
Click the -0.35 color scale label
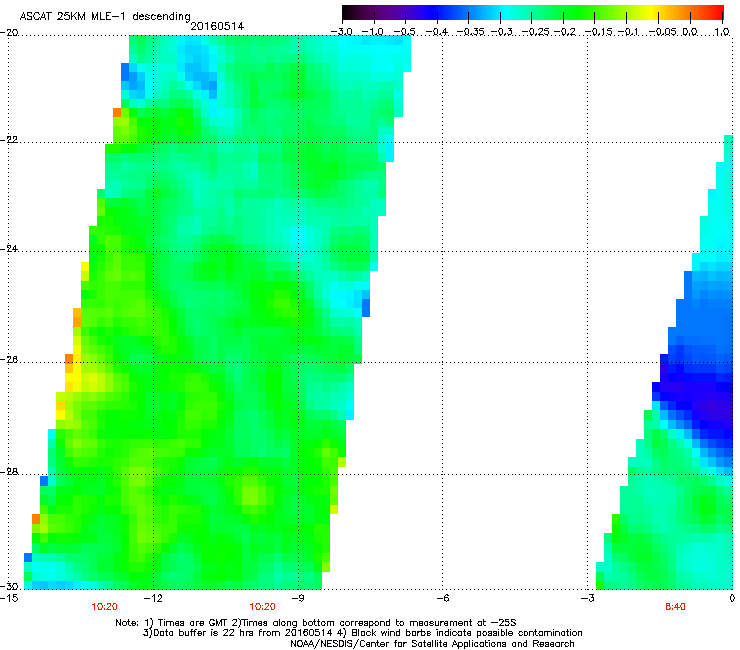click(x=471, y=32)
